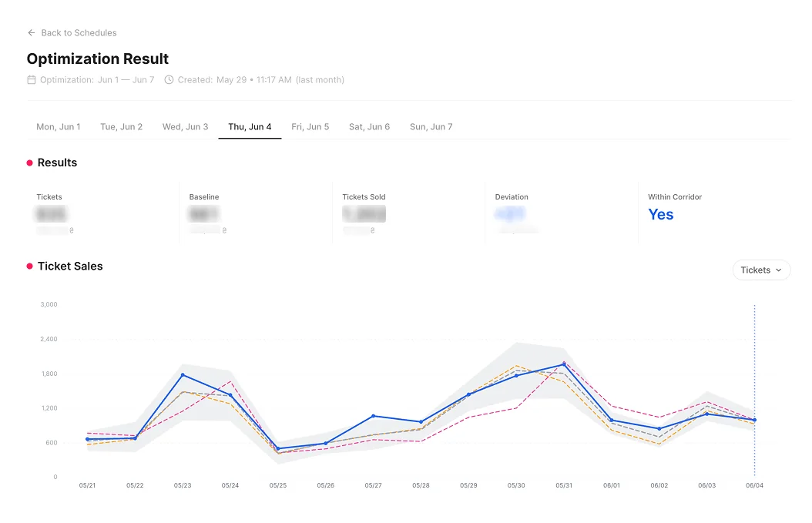The height and width of the screenshot is (523, 812).
Task: Click the 06/01 x-axis date label
Action: click(x=612, y=485)
